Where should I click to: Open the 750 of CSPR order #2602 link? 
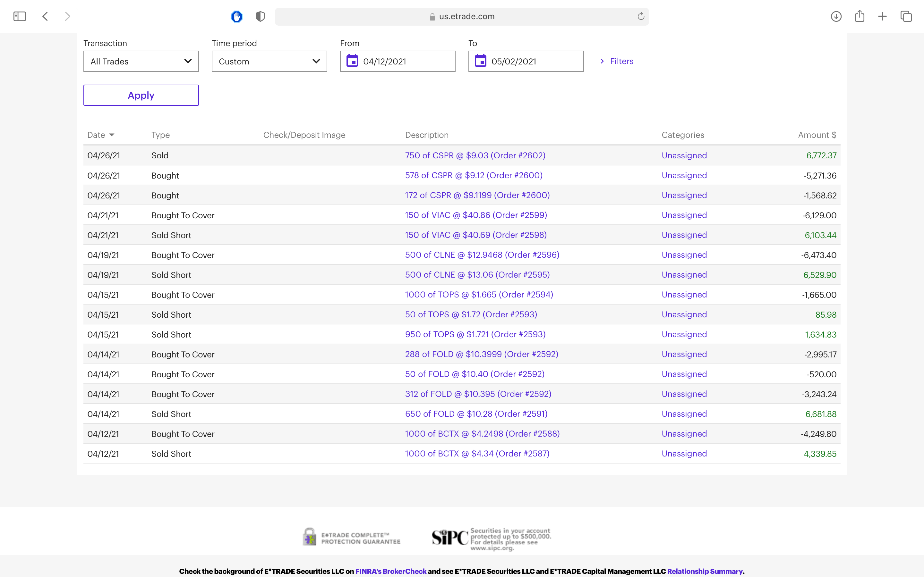click(x=475, y=155)
